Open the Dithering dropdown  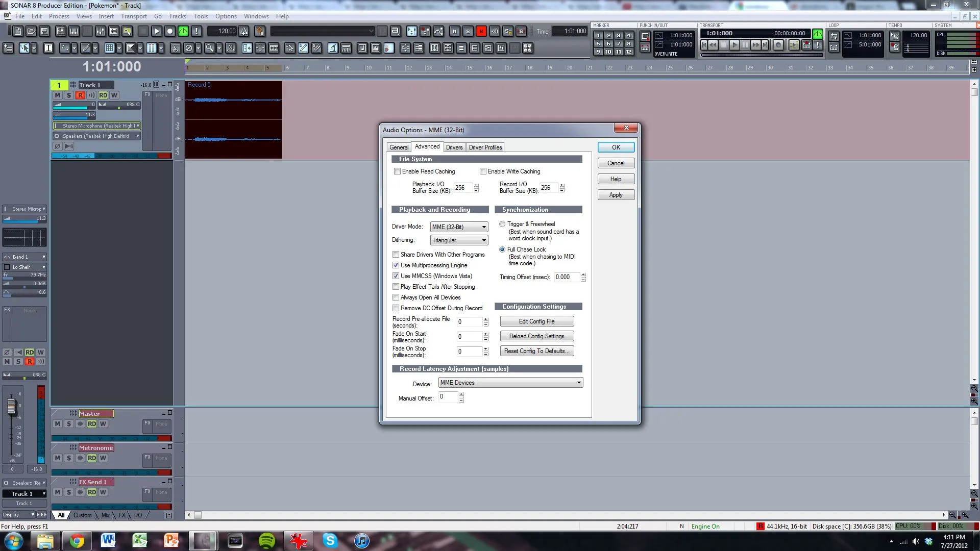(459, 240)
